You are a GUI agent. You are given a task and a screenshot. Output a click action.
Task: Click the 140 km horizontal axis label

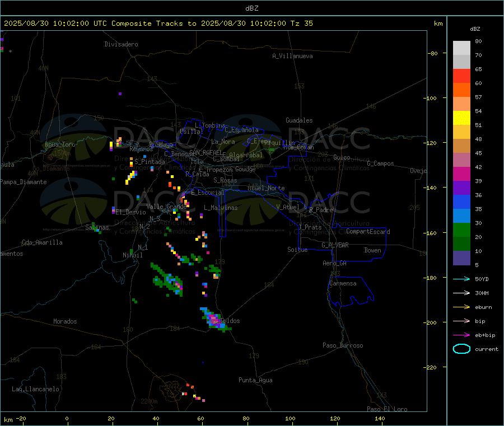pos(380,418)
